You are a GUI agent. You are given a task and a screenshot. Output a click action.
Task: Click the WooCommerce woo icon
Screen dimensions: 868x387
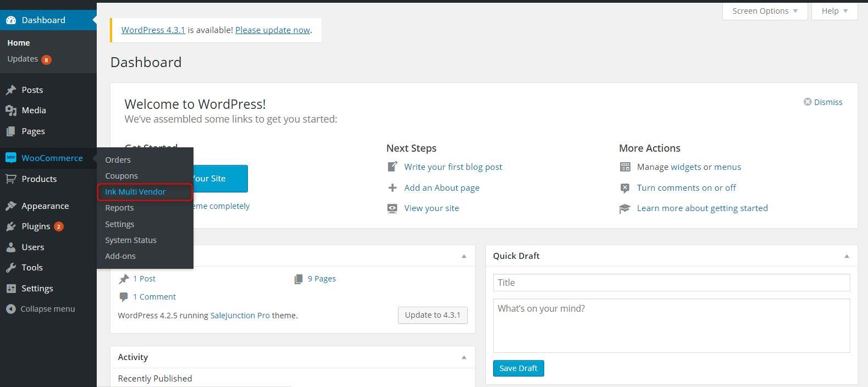(x=11, y=158)
